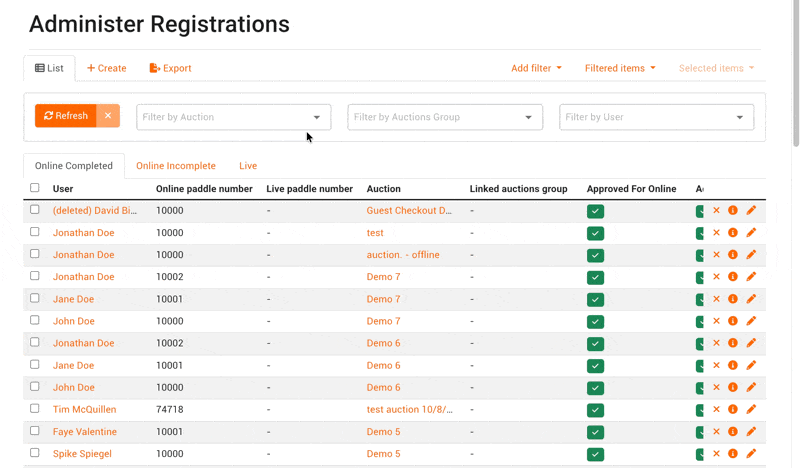The width and height of the screenshot is (800, 468).
Task: Expand the Filter by Auctions Group dropdown
Action: point(444,117)
